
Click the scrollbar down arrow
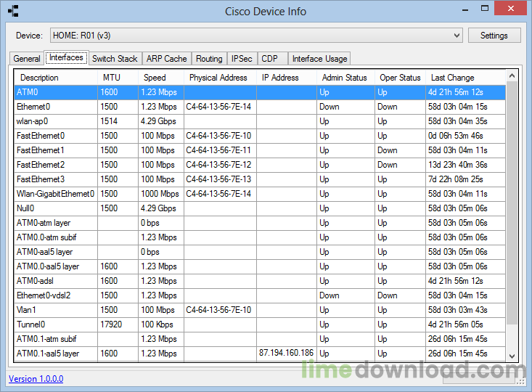(512, 356)
